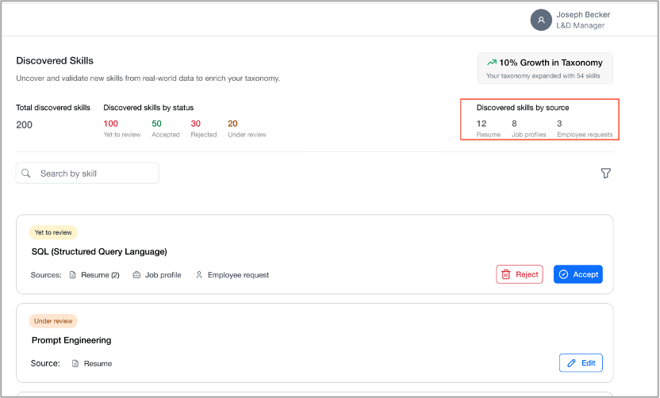Select the 3 Employee requests count

[x=559, y=124]
